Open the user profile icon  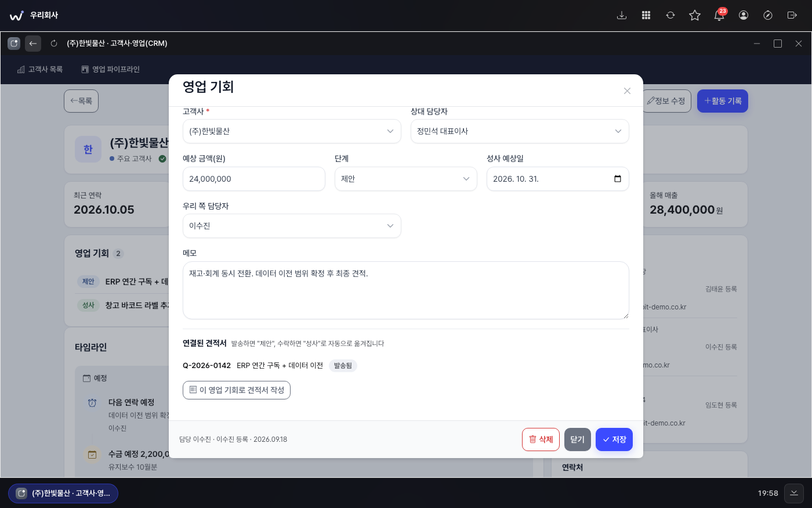click(x=744, y=15)
